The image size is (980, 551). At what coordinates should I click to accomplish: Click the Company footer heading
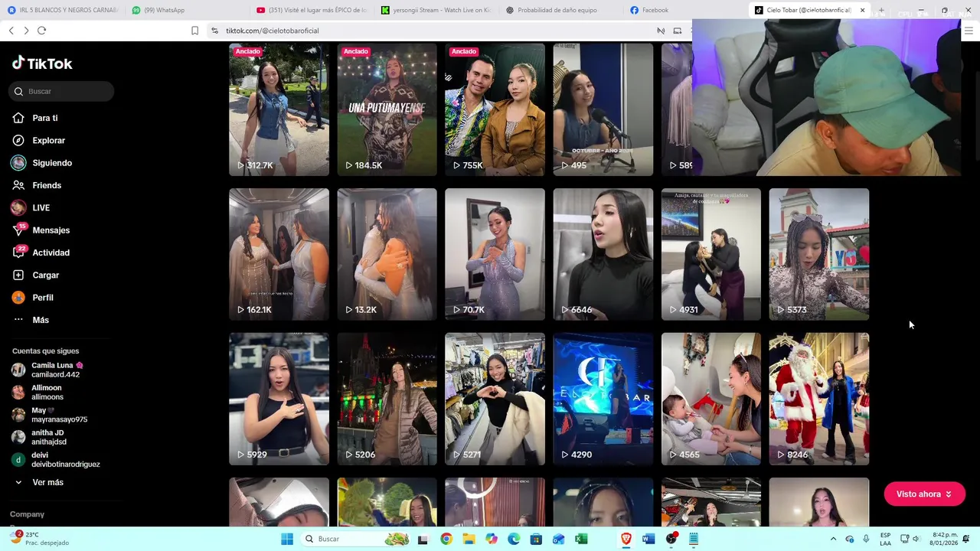pyautogui.click(x=28, y=514)
